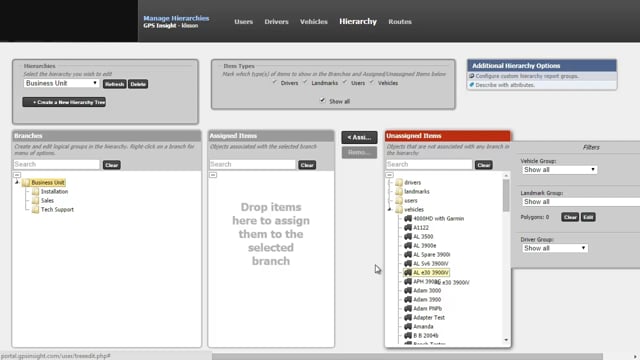
Task: Click the vehicles folder icon
Action: coord(399,209)
